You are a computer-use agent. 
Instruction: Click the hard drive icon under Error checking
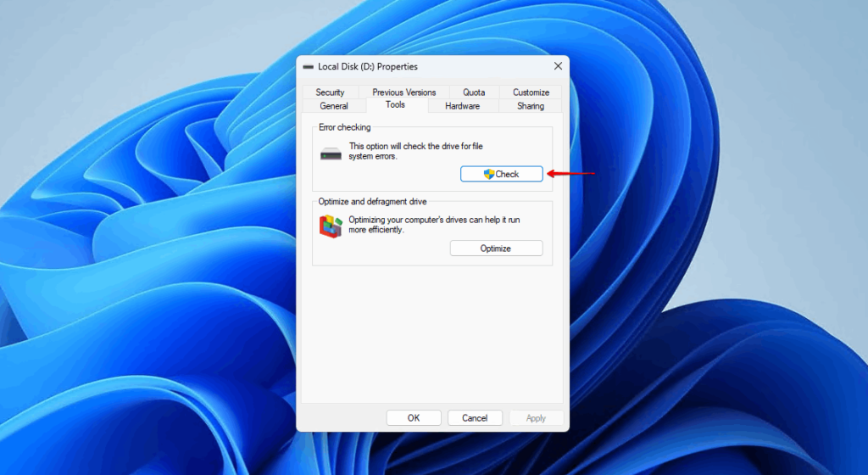coord(331,154)
